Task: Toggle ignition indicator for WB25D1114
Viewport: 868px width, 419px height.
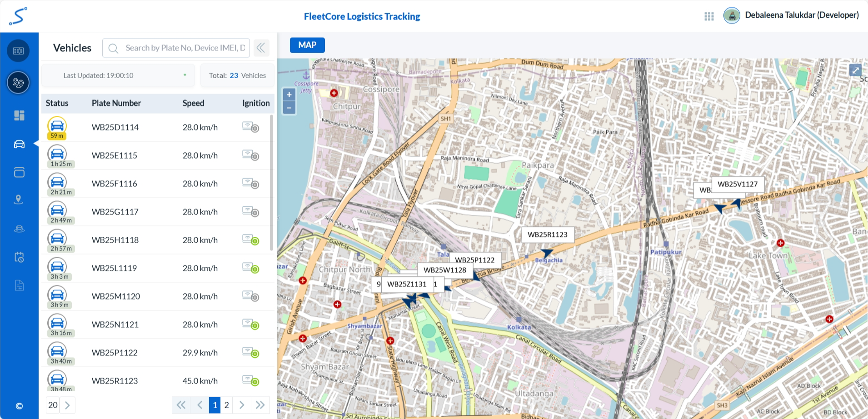Action: pyautogui.click(x=250, y=127)
